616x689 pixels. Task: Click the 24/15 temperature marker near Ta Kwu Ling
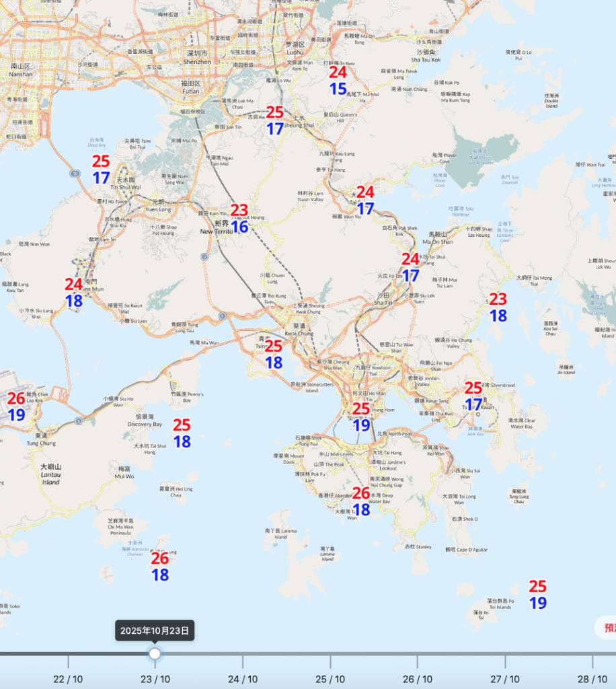(338, 81)
